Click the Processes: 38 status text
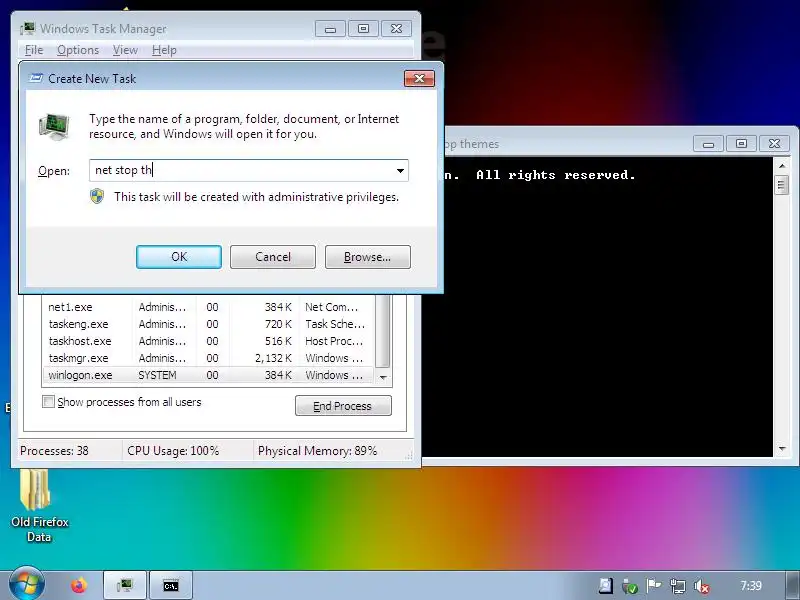 click(54, 451)
